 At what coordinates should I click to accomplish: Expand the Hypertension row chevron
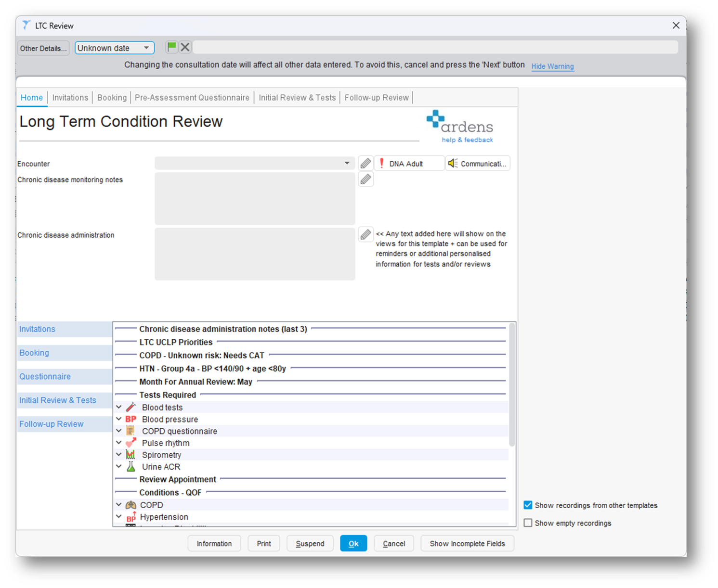pos(119,517)
